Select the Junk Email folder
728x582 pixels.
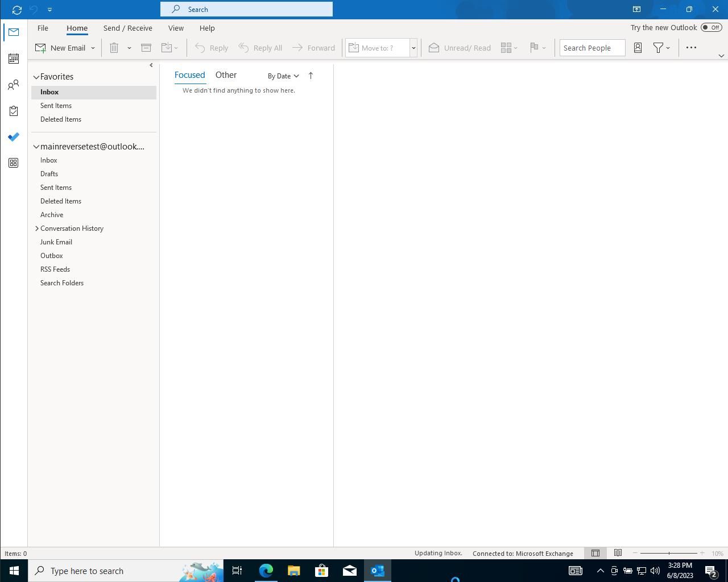pos(56,242)
